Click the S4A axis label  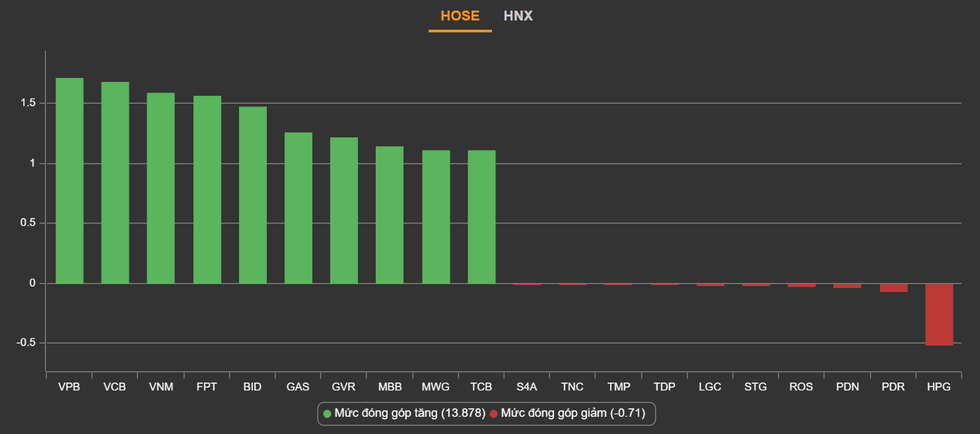527,387
